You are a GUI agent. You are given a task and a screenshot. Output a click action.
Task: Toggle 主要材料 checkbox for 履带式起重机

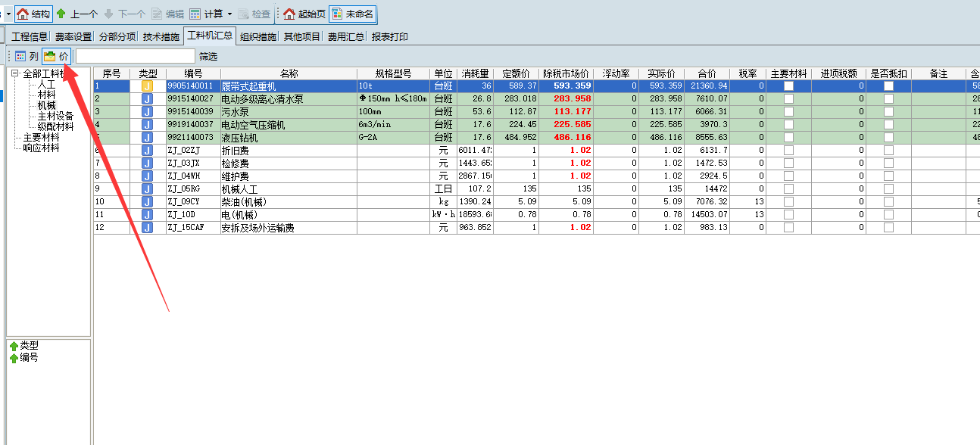click(788, 86)
